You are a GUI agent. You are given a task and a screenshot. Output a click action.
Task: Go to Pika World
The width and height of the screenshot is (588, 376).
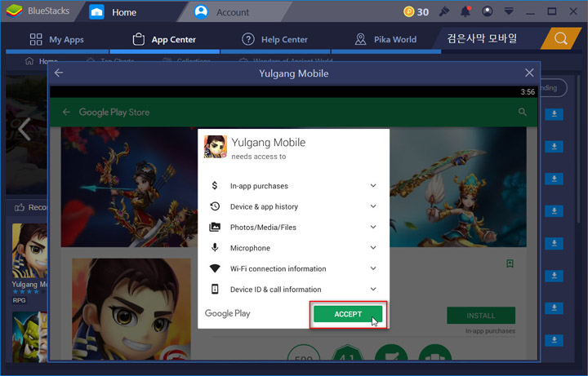[385, 39]
